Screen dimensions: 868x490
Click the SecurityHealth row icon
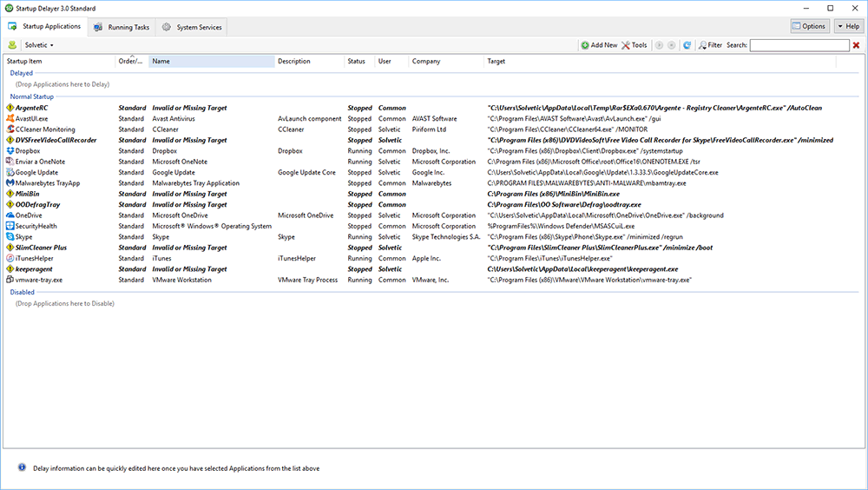click(x=10, y=226)
